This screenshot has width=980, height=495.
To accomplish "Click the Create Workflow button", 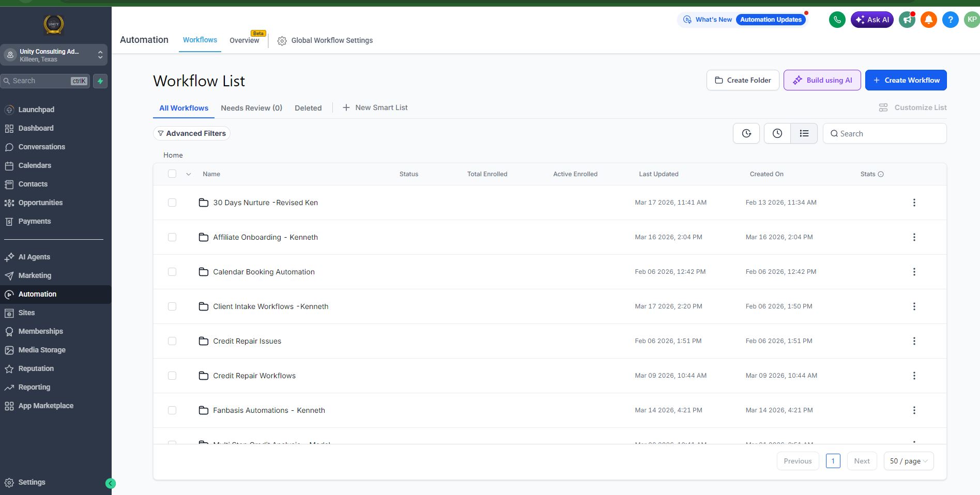I will 906,80.
